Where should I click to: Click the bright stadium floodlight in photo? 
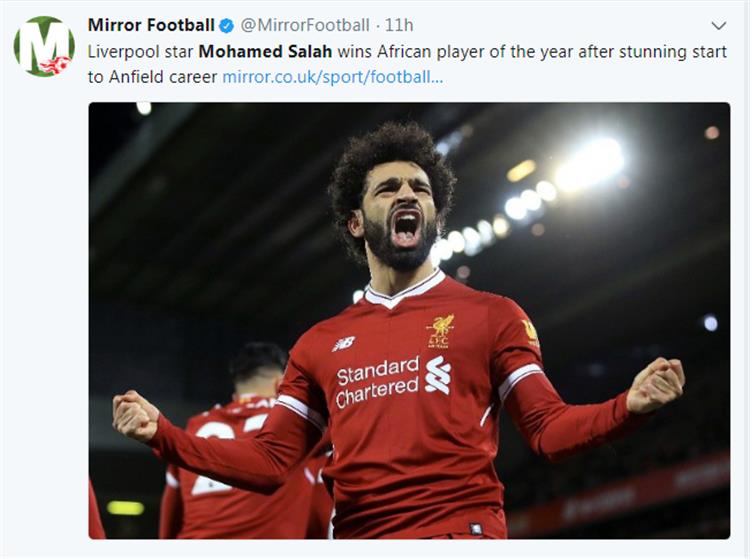[x=590, y=160]
